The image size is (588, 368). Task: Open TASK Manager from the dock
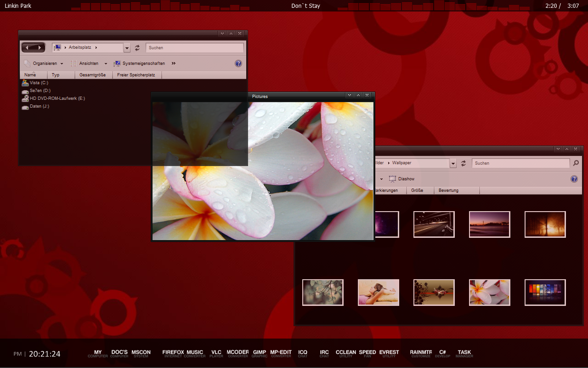pos(464,354)
